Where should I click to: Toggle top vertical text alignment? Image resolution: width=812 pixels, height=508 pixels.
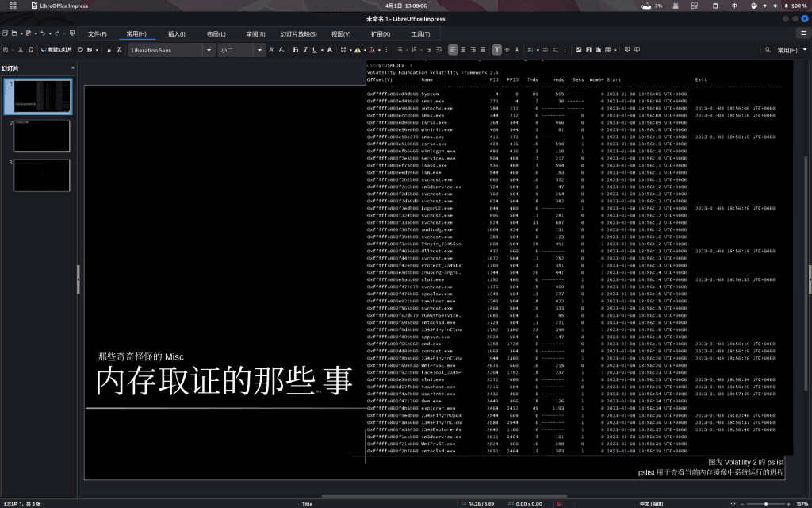pos(496,50)
